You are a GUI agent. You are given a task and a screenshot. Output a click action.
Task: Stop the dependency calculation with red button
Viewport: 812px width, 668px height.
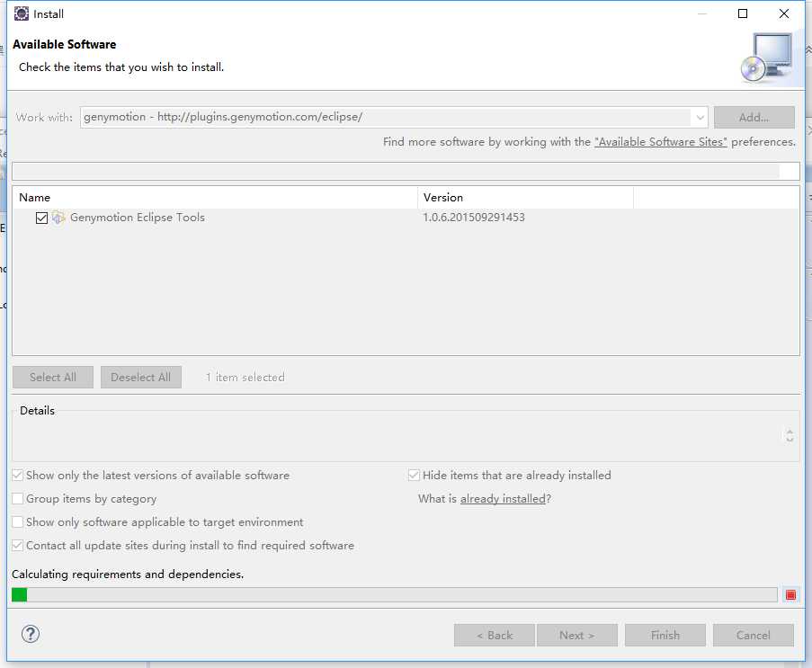tap(790, 595)
